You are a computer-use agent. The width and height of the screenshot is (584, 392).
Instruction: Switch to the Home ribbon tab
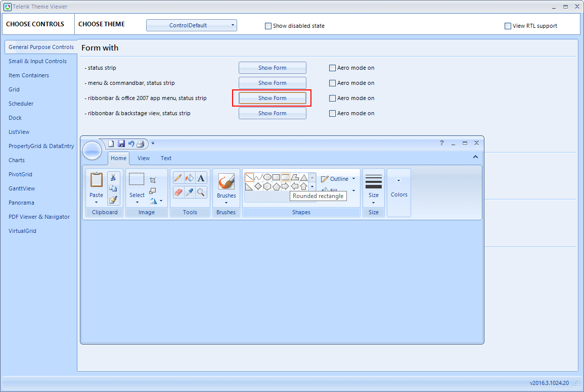click(x=118, y=158)
